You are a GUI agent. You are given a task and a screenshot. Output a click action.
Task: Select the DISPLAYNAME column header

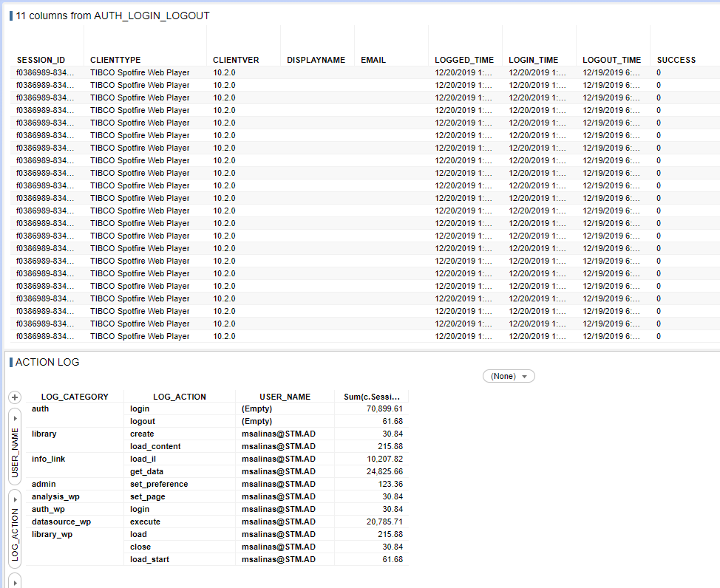point(316,60)
